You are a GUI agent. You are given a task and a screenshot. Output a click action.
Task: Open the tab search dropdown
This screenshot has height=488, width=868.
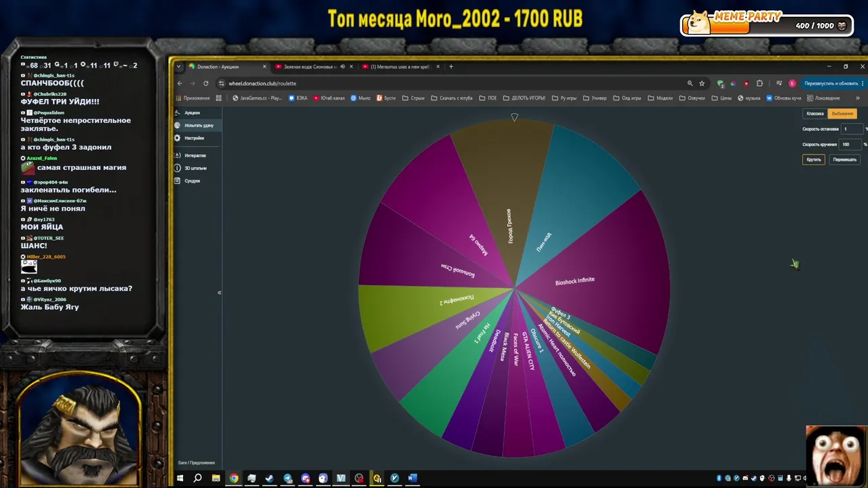[178, 66]
